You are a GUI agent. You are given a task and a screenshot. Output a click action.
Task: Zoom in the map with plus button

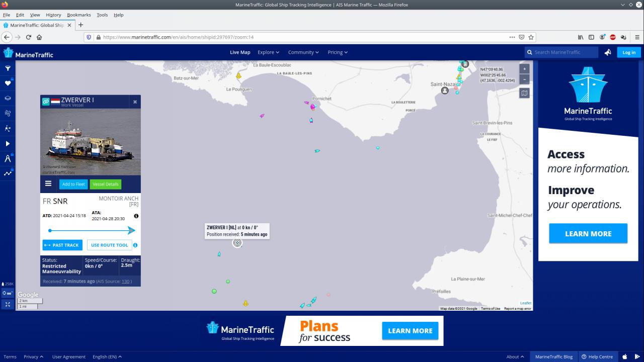[524, 69]
